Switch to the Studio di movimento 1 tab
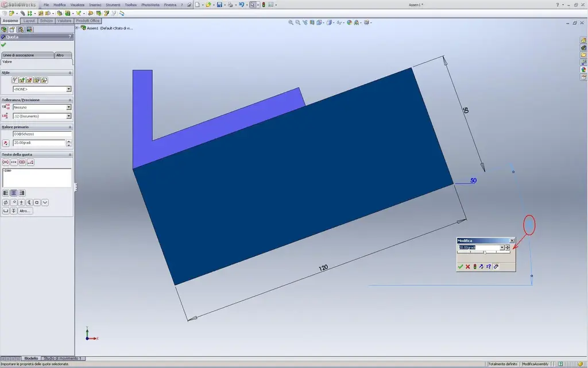Image resolution: width=588 pixels, height=368 pixels. coord(62,358)
